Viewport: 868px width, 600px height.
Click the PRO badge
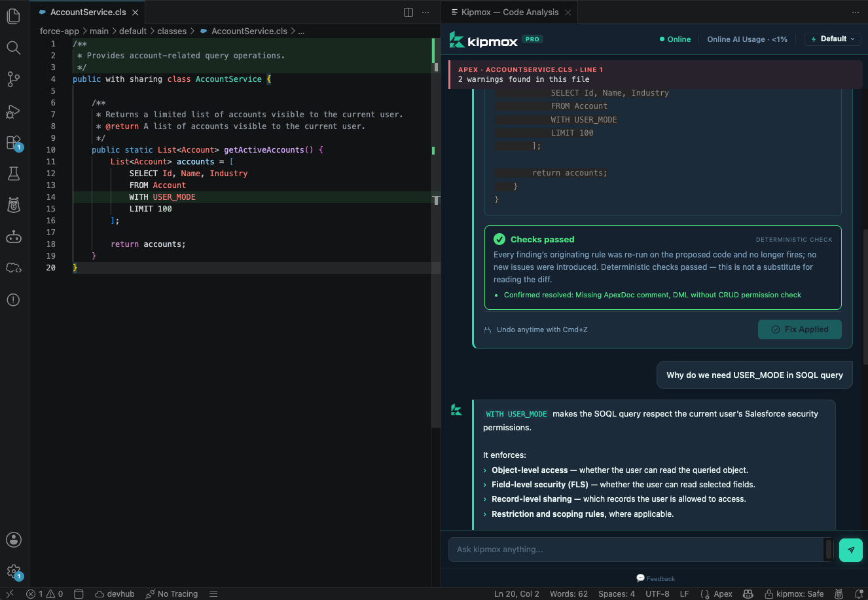[533, 39]
